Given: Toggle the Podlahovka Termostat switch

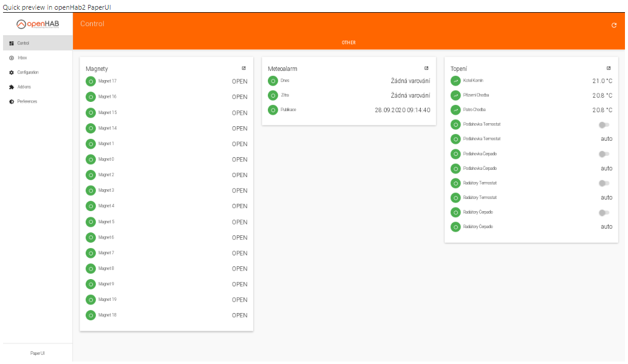Looking at the screenshot, I should tap(604, 125).
